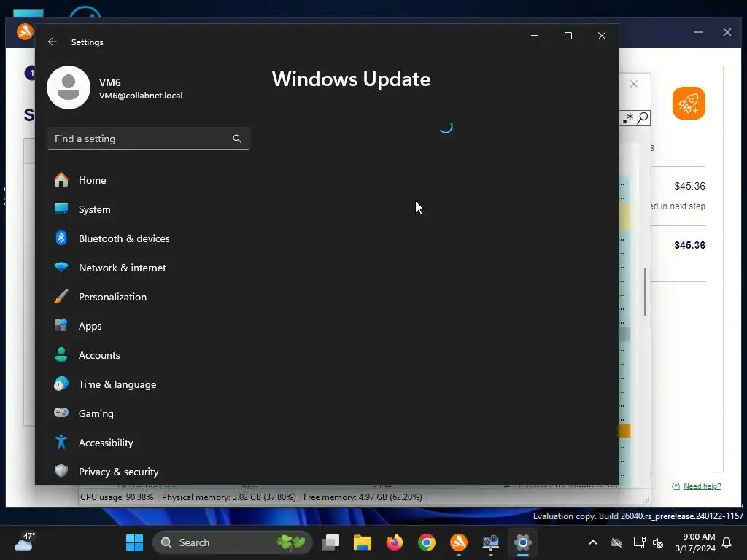Open File Explorer from the taskbar
The width and height of the screenshot is (747, 560).
coord(362,542)
